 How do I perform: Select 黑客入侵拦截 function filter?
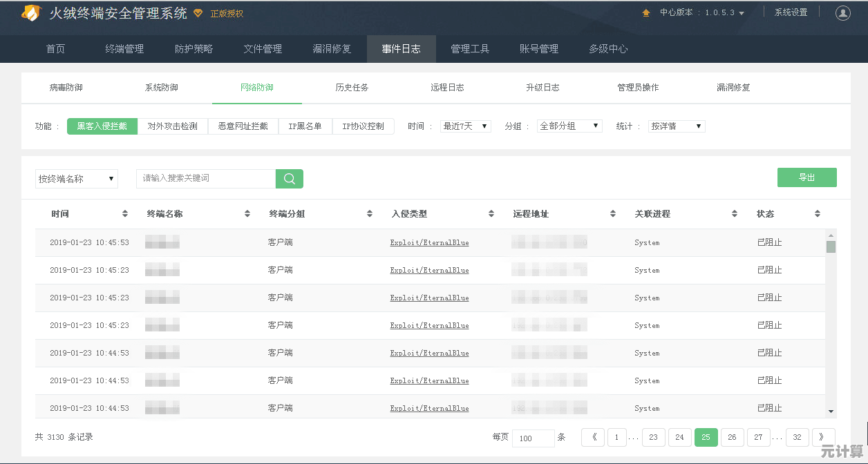[x=102, y=126]
